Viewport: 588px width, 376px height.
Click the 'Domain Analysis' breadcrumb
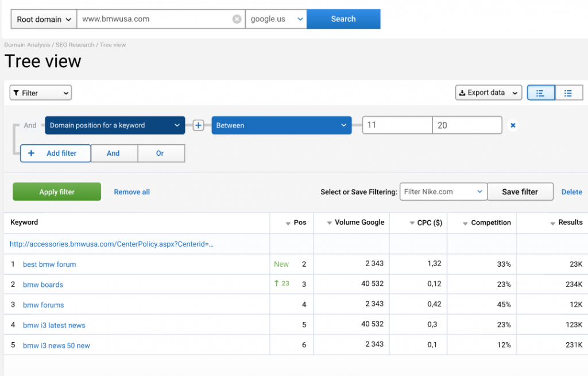(26, 44)
